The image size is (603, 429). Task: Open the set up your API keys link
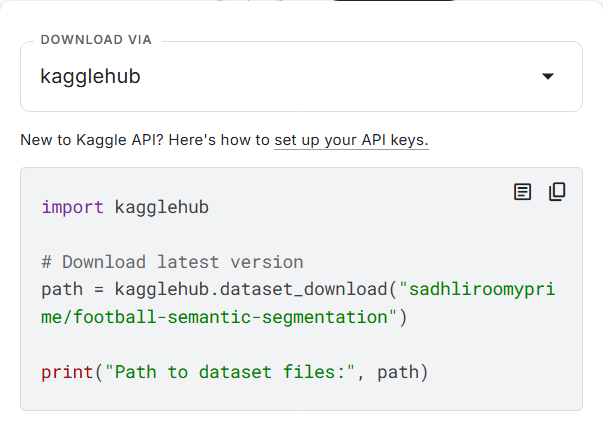click(x=351, y=139)
